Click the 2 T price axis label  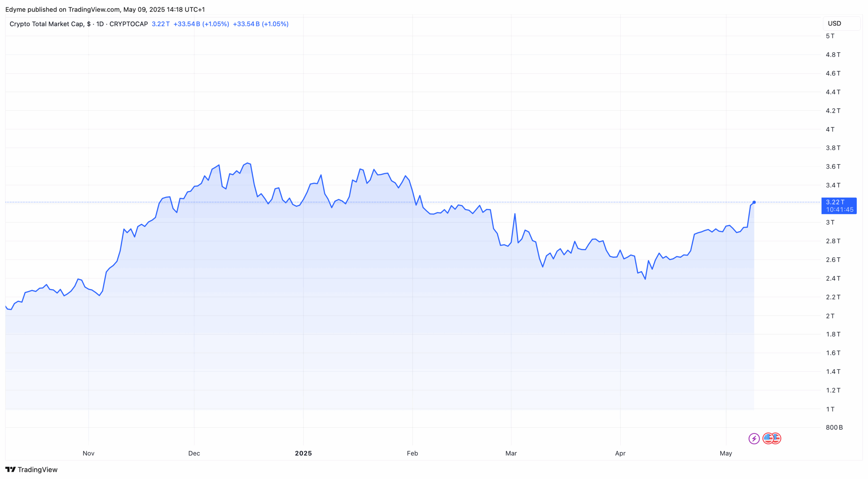coord(830,316)
